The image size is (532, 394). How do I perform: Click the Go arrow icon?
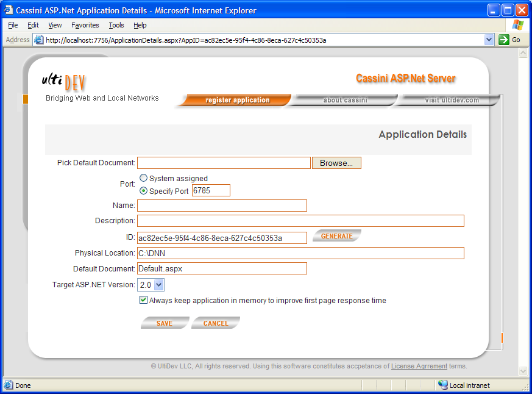tap(504, 40)
